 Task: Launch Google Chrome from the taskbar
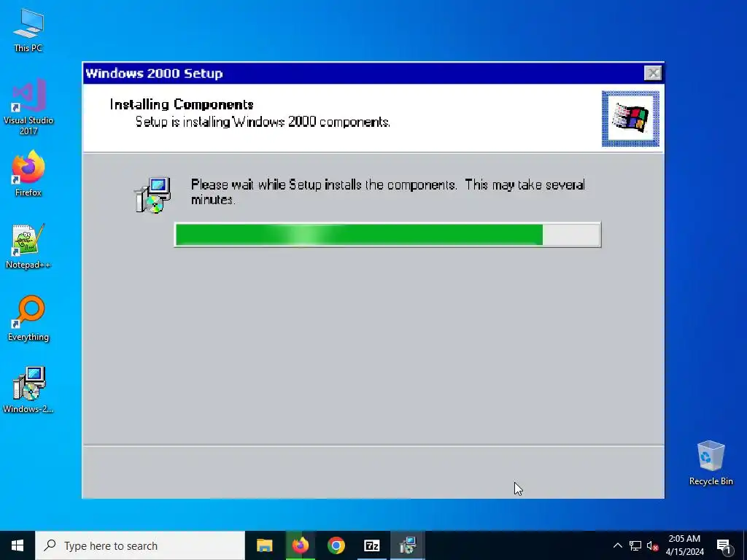point(336,545)
